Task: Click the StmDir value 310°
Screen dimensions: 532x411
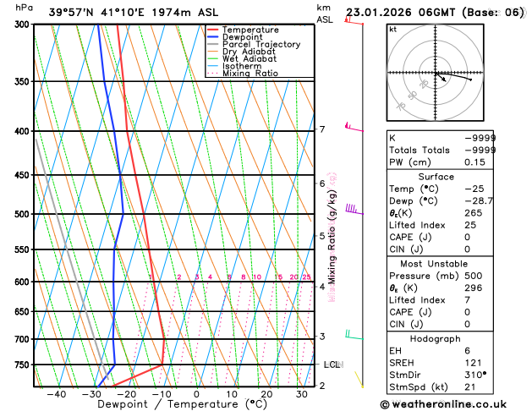Action: (x=475, y=375)
